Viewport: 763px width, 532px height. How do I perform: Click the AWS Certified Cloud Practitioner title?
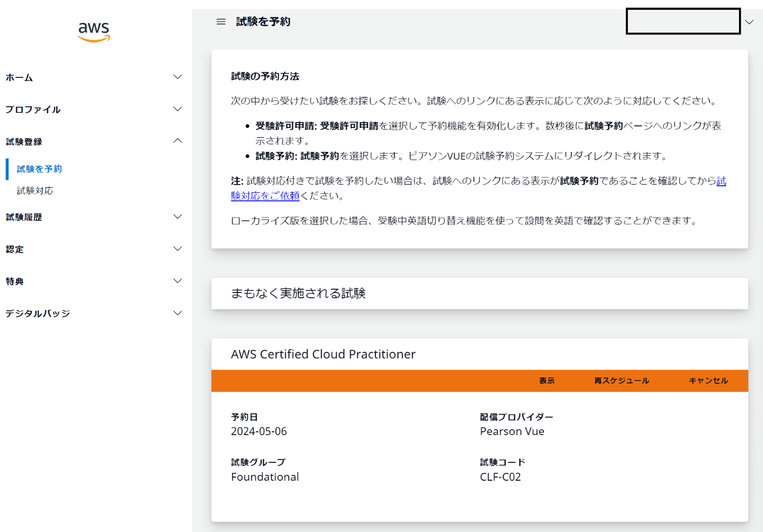[x=323, y=354]
